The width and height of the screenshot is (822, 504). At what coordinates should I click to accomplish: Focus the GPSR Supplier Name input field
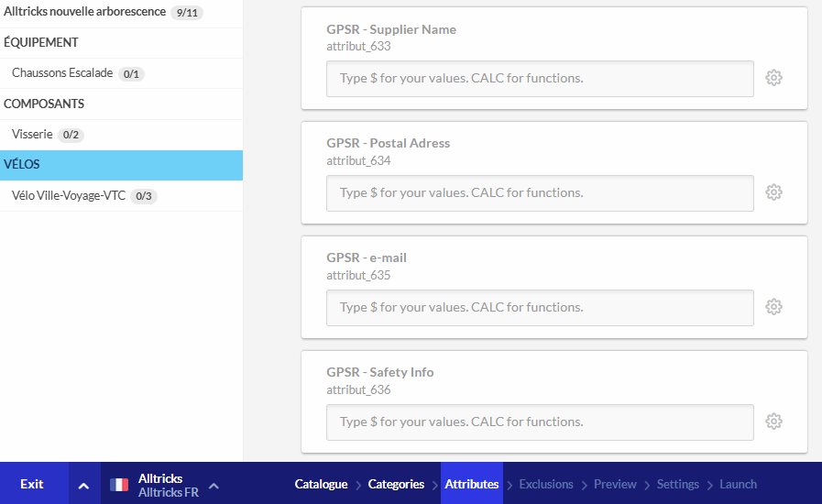point(540,79)
